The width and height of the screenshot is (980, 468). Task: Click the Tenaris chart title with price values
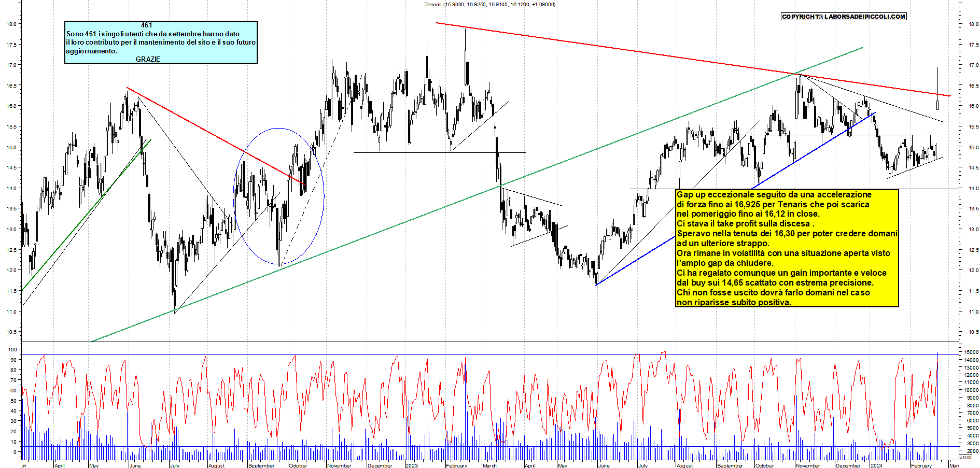coord(489,5)
